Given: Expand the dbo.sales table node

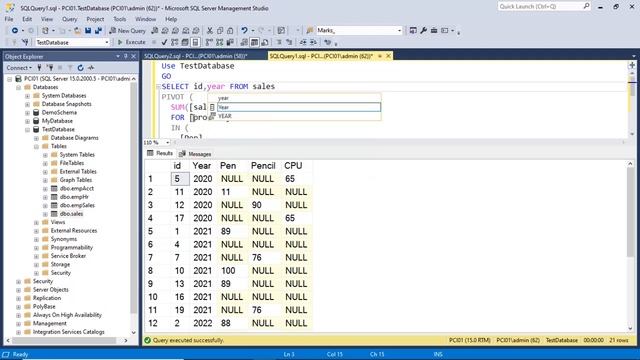Looking at the screenshot, I should point(45,214).
